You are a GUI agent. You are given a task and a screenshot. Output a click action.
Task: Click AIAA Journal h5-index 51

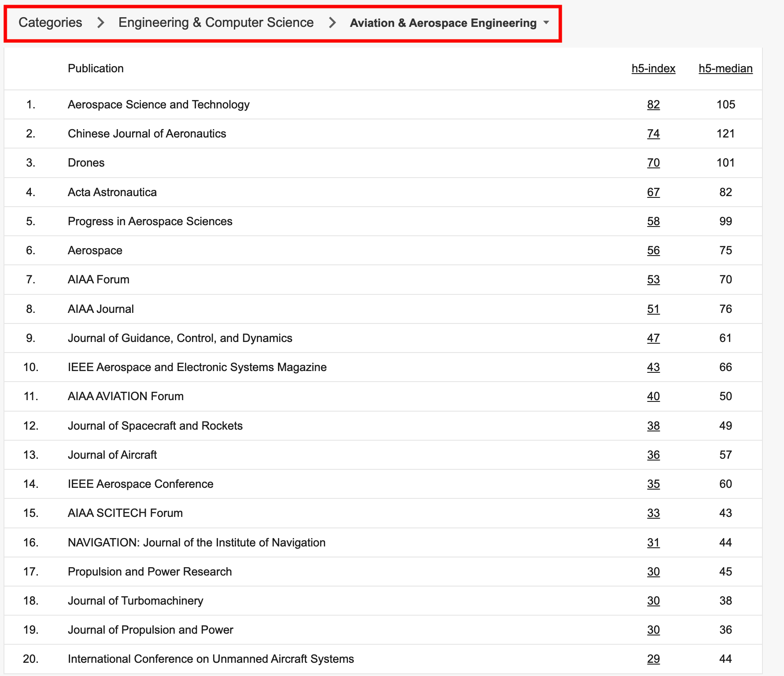(x=653, y=309)
